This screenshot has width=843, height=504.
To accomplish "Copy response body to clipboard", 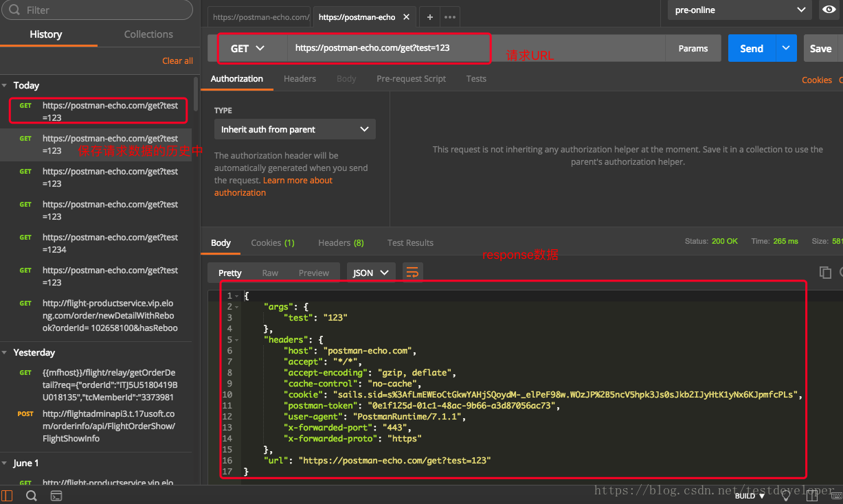I will click(825, 273).
